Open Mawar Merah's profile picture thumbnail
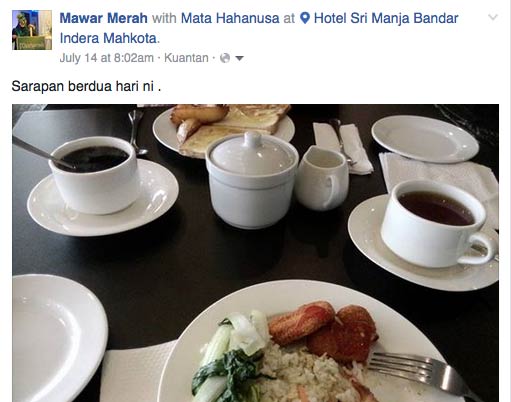This screenshot has width=511, height=402. click(x=32, y=30)
